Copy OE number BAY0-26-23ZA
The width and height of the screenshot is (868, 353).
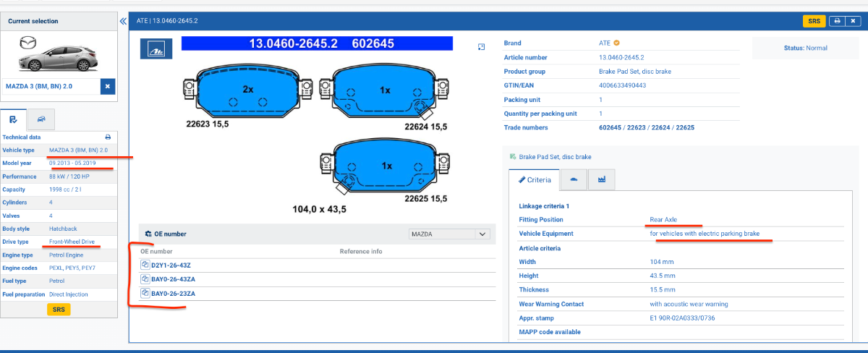pyautogui.click(x=145, y=293)
